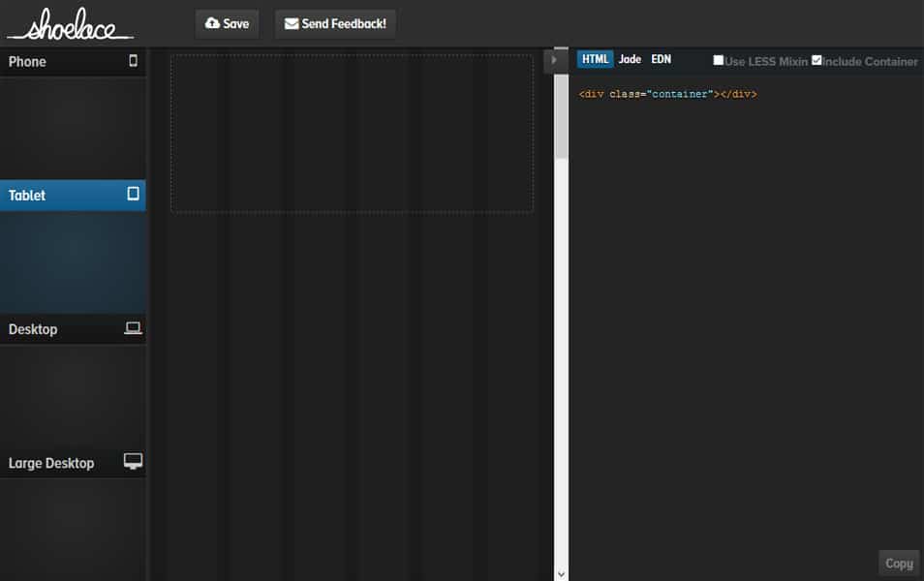Click the envelope icon on Send Feedback
The width and height of the screenshot is (924, 581).
(x=290, y=23)
